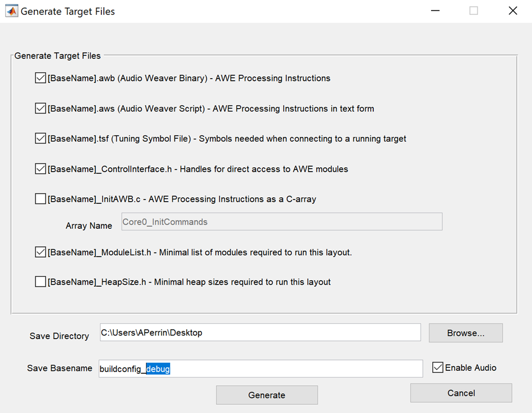Viewport: 532px width, 413px height.
Task: Click the maximize window button
Action: (x=474, y=11)
